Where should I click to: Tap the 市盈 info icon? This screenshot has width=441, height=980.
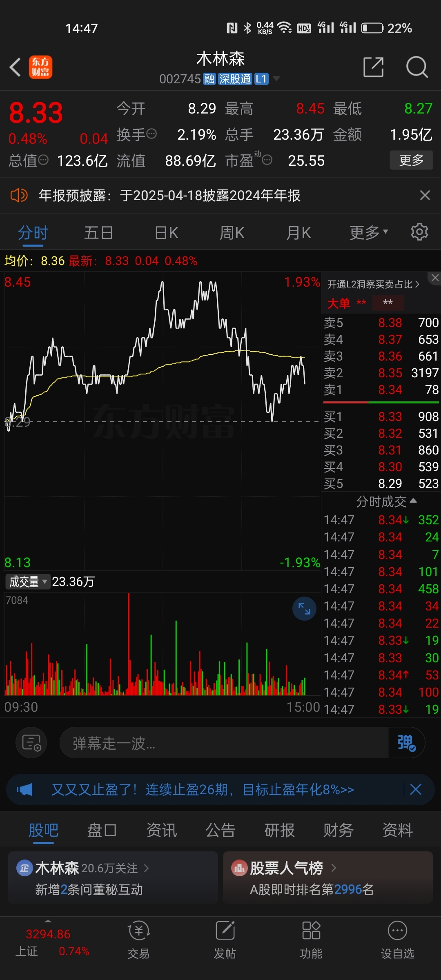point(267,160)
